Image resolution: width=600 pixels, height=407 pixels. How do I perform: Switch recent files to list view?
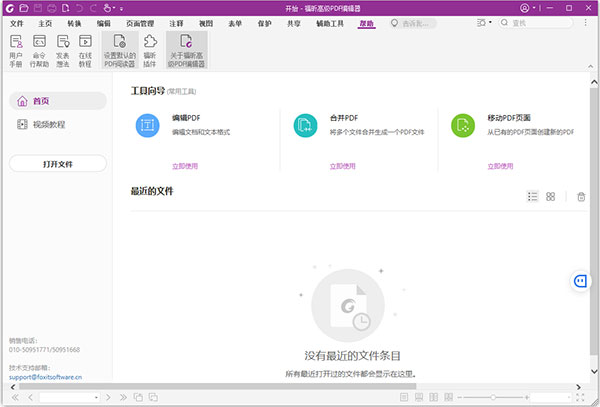(532, 197)
